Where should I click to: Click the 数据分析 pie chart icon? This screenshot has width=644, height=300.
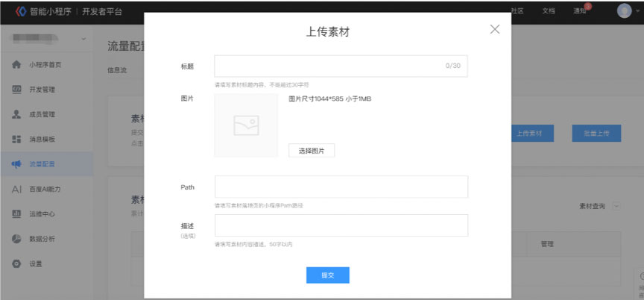tap(16, 239)
